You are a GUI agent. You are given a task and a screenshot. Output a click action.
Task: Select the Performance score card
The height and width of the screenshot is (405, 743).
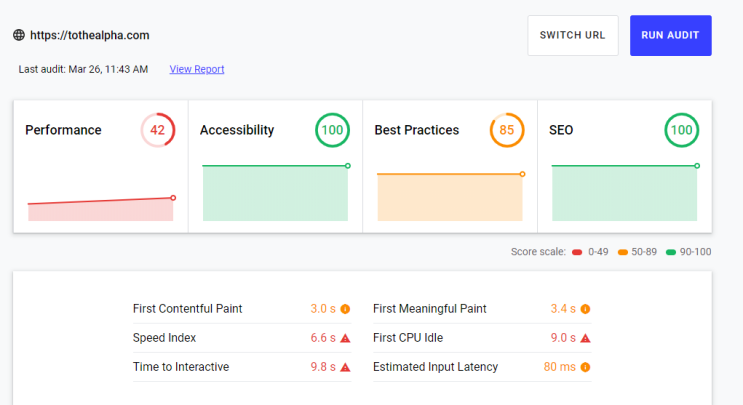pyautogui.click(x=101, y=166)
